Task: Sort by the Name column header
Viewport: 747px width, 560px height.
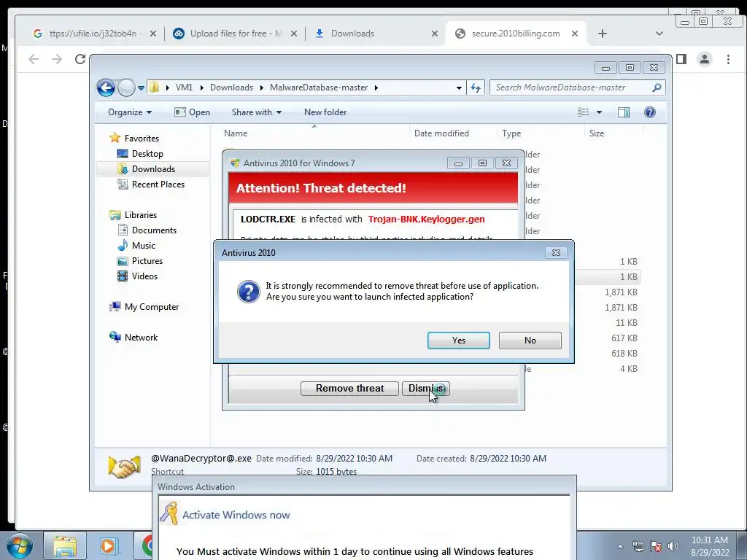Action: 314,133
